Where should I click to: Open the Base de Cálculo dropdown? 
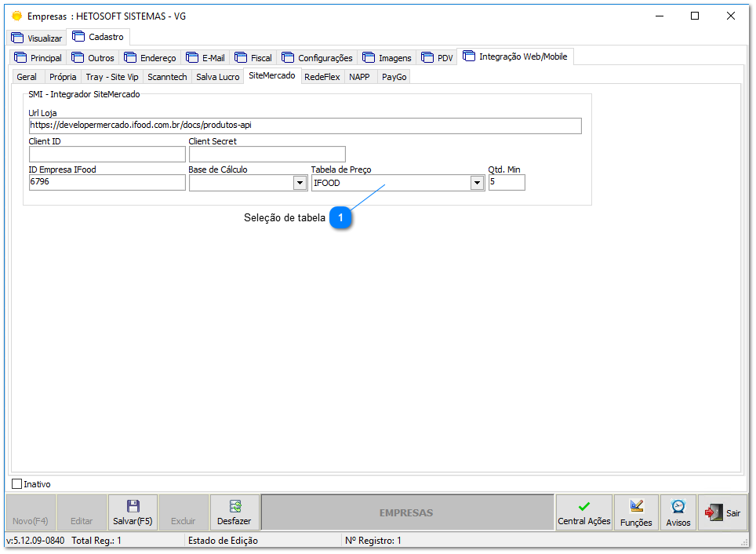(x=299, y=182)
